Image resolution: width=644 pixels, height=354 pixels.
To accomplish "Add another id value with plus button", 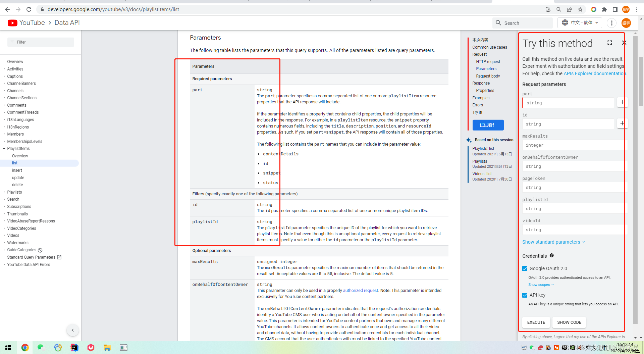I will point(622,123).
